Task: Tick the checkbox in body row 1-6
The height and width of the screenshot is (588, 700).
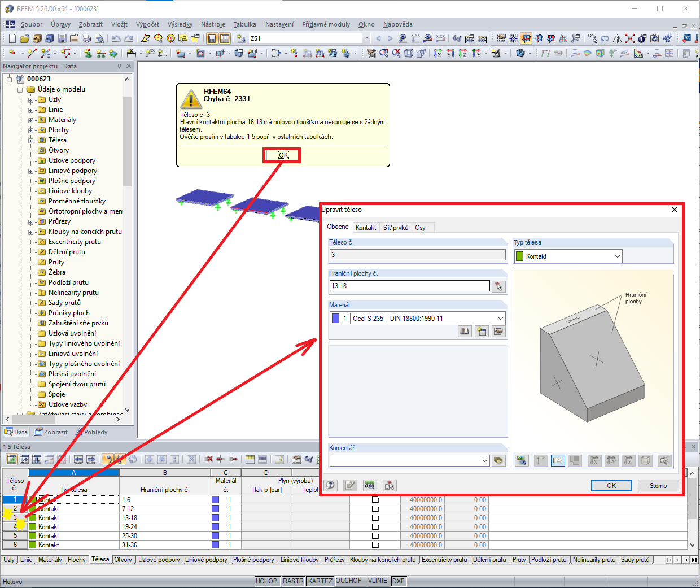Action: pyautogui.click(x=375, y=500)
